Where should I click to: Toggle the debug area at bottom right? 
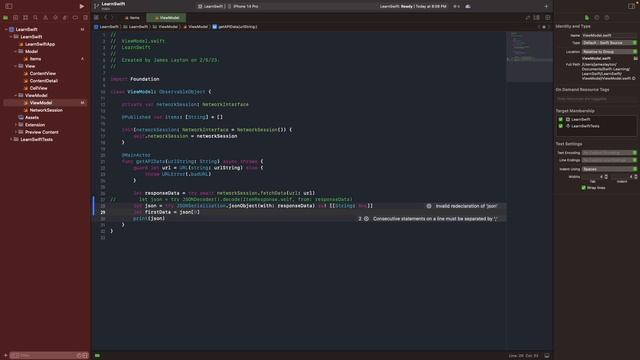[x=547, y=356]
